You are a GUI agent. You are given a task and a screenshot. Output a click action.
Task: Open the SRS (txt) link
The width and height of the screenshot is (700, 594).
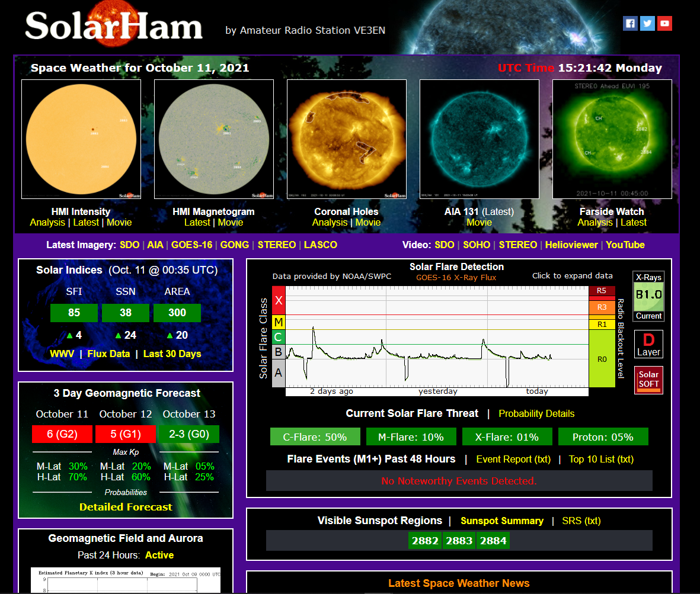point(581,521)
